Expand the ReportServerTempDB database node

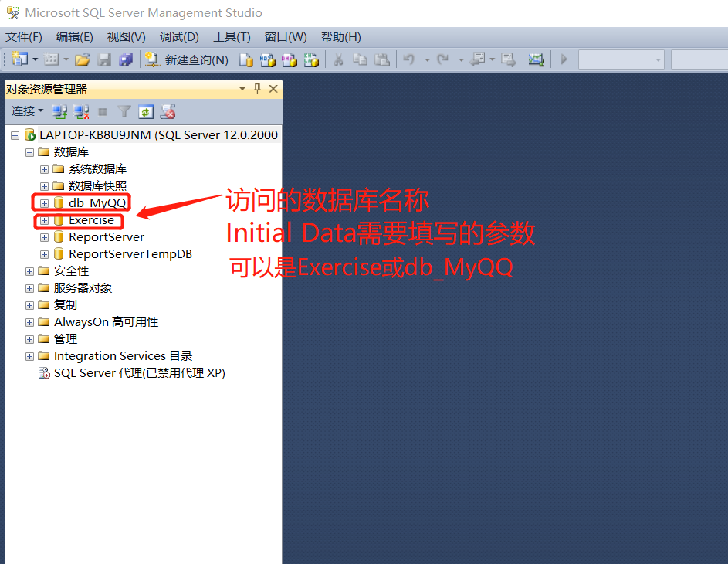[x=44, y=255]
